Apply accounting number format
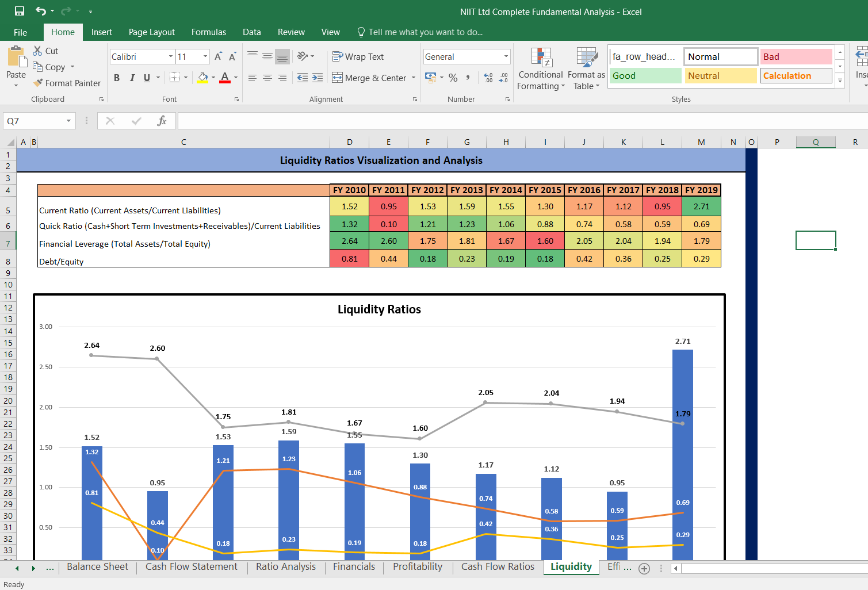Screen dimensions: 868x590 point(430,78)
